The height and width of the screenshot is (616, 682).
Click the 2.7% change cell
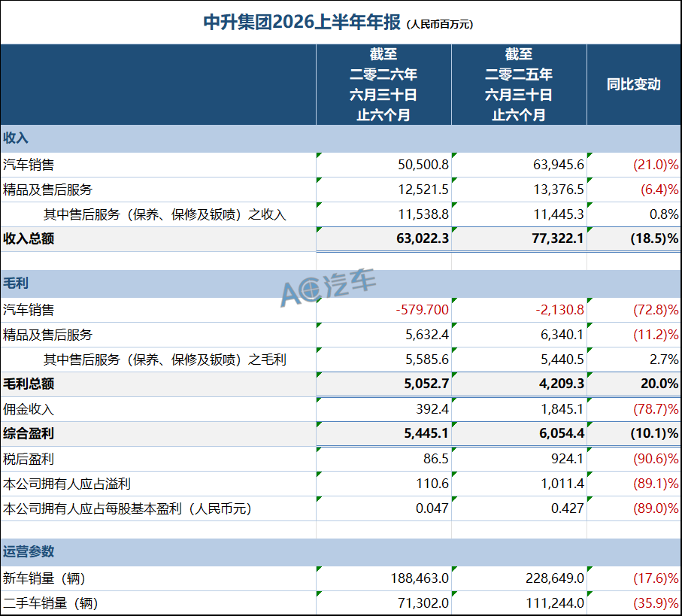[634, 360]
